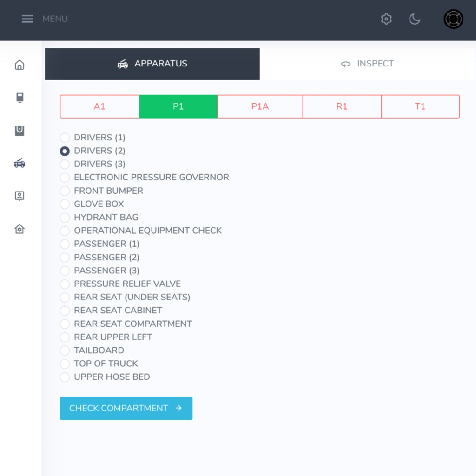Select the DRIVERS (2) radio button
The height and width of the screenshot is (476, 476).
tap(65, 151)
